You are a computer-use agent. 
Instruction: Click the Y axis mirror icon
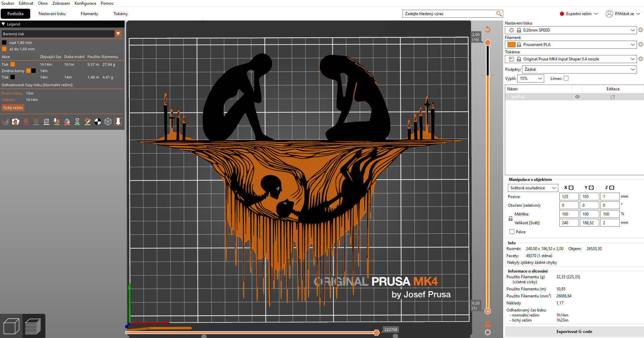591,188
